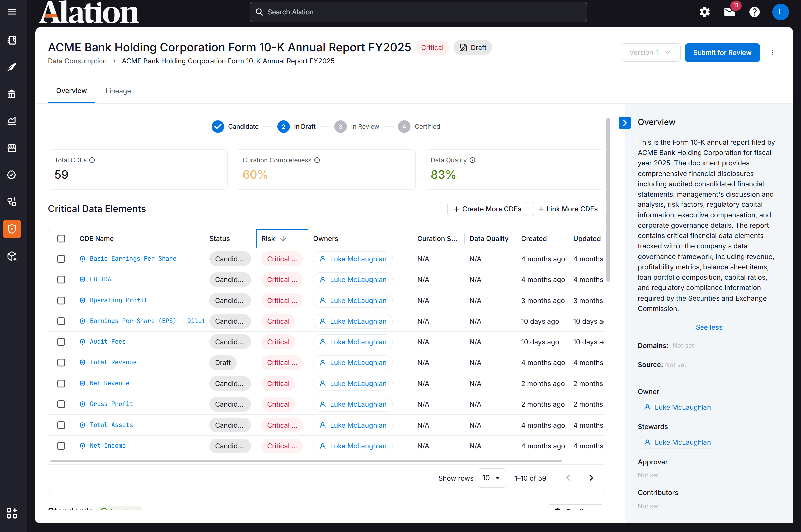Check the Basic Earnings Per Share row
The width and height of the screenshot is (801, 532).
61,259
